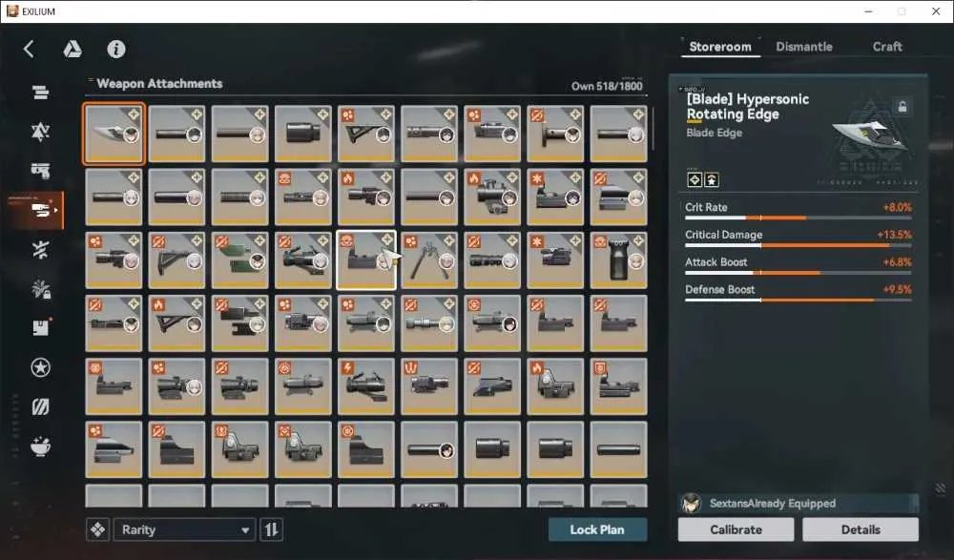This screenshot has width=954, height=560.
Task: Select the pistol-shaped weapons sidebar icon
Action: 41,171
